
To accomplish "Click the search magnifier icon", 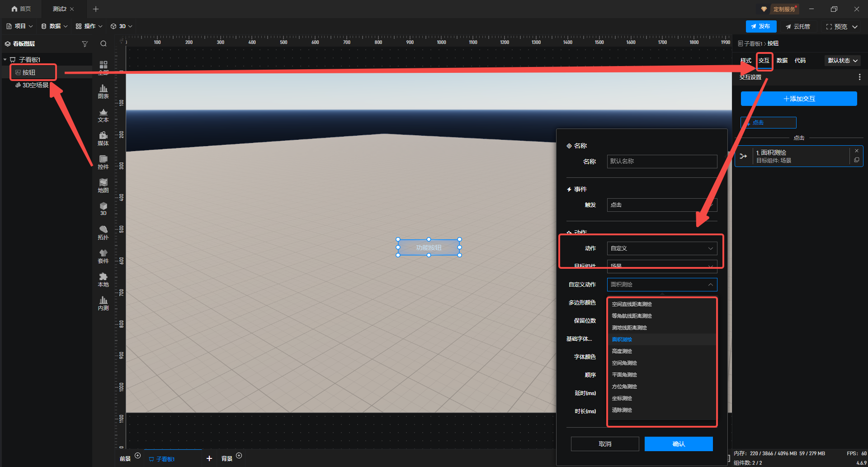I will (x=104, y=44).
